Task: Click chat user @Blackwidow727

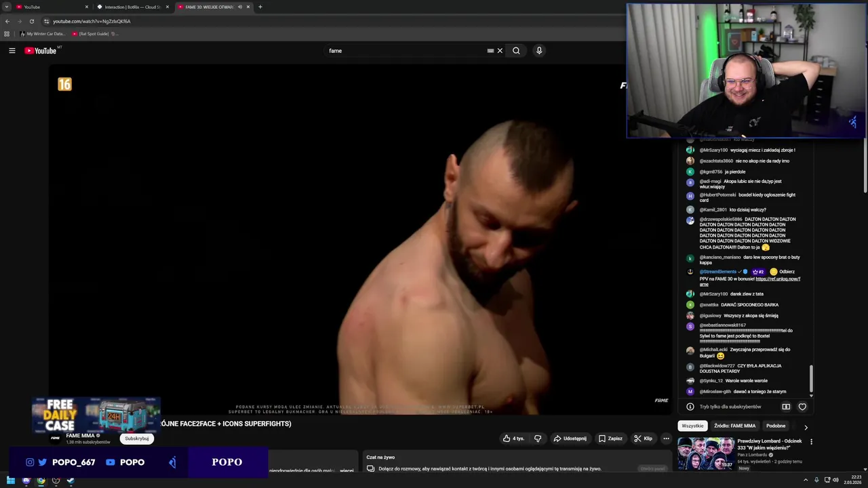Action: point(717,366)
